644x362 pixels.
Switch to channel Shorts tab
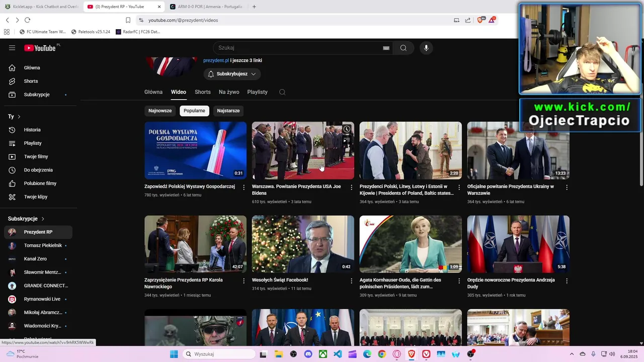(x=203, y=92)
